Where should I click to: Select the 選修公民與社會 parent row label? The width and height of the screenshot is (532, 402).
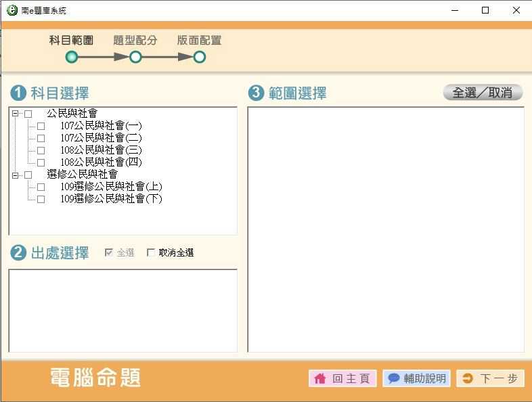[83, 175]
